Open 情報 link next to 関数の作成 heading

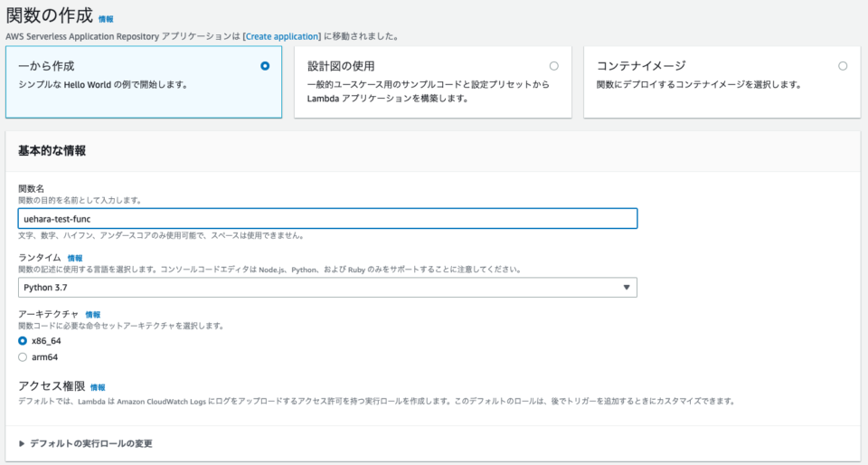(106, 19)
